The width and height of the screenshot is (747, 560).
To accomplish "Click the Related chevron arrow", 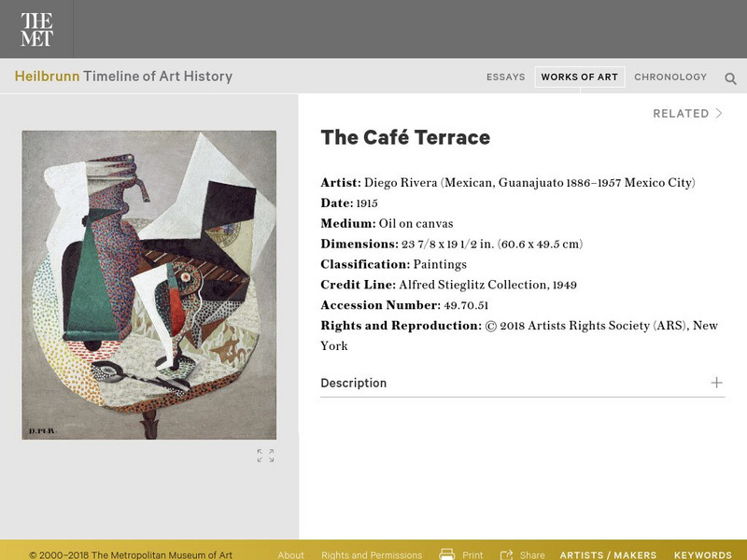I will [x=719, y=114].
